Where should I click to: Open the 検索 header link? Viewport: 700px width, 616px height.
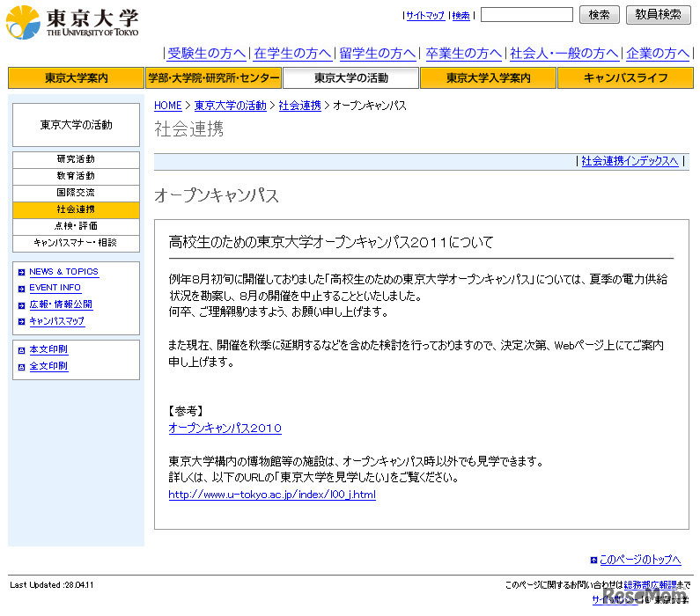point(461,16)
